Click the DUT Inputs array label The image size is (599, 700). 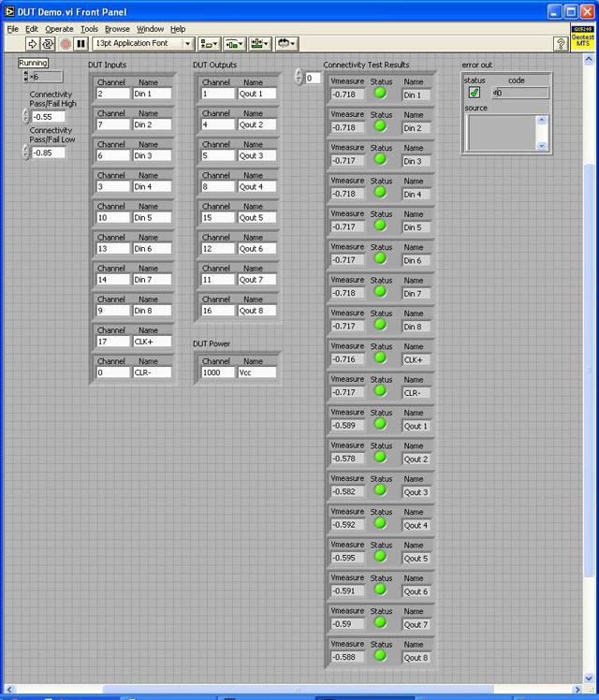click(107, 65)
